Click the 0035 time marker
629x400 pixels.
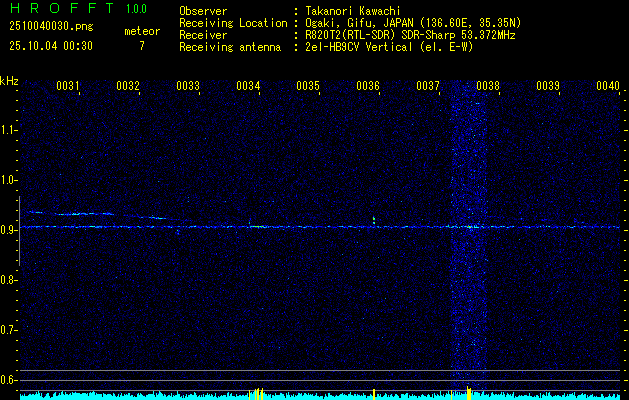pyautogui.click(x=308, y=86)
